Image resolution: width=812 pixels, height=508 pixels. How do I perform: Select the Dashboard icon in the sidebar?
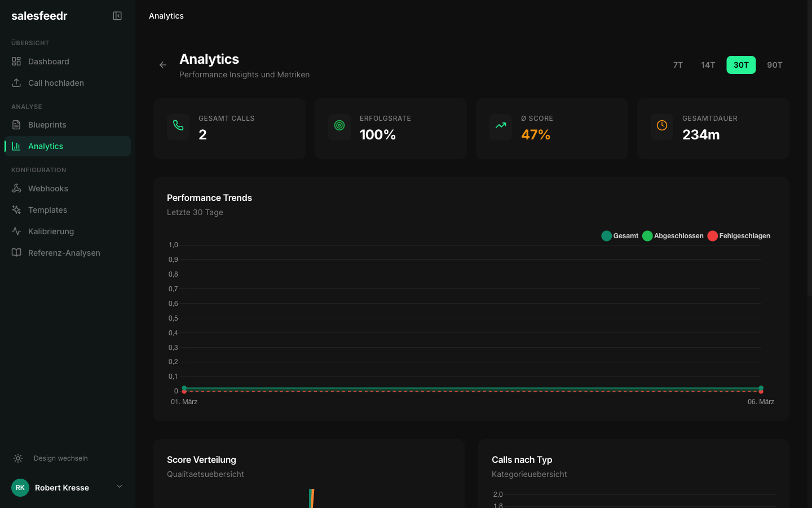(17, 62)
